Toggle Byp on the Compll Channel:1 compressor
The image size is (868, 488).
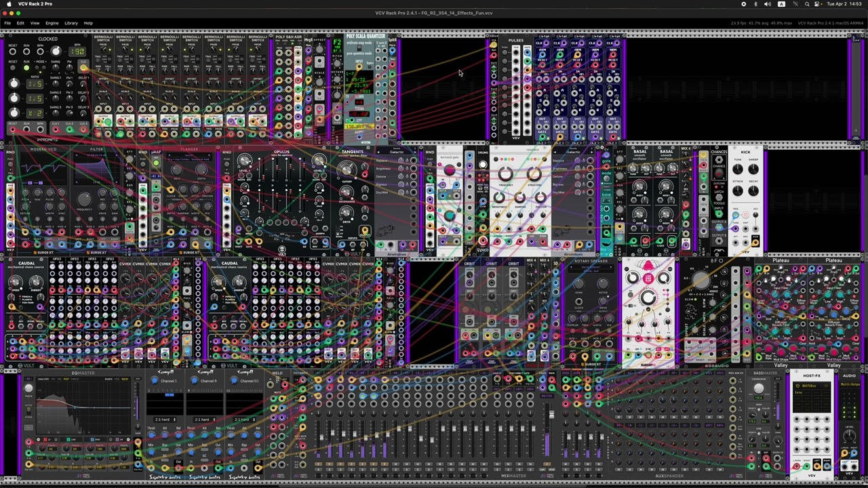click(165, 449)
